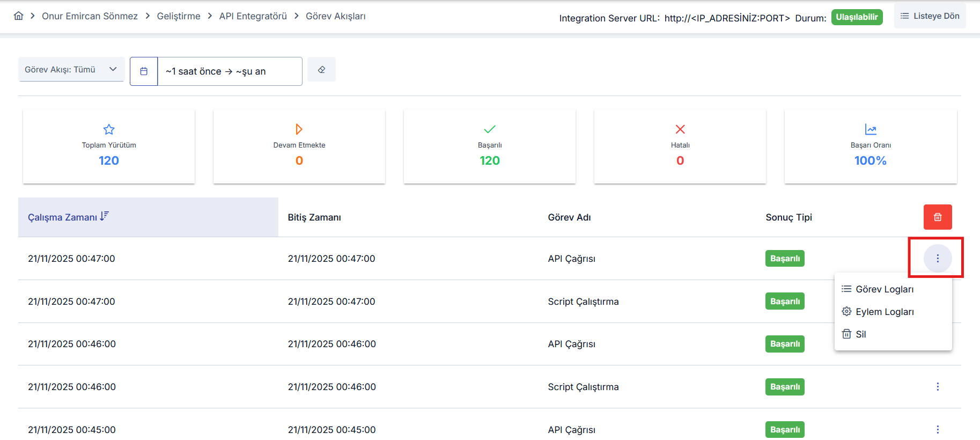The width and height of the screenshot is (980, 440).
Task: Choose Sil in the context menu
Action: point(860,334)
